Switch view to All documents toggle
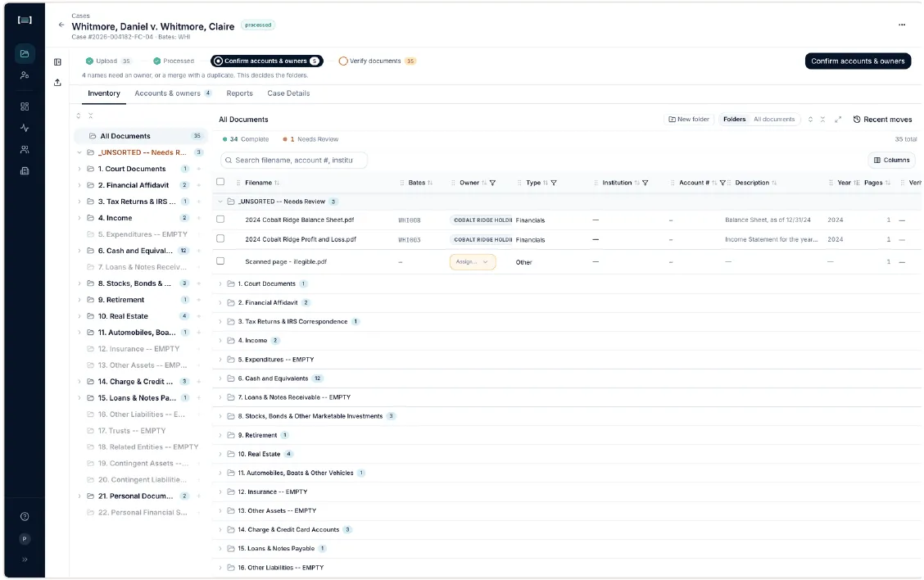The height and width of the screenshot is (580, 924). tap(774, 120)
